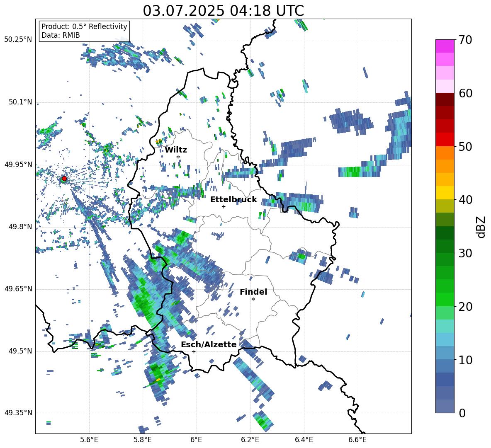Click the Esch/Alzette station cross marker

point(194,351)
